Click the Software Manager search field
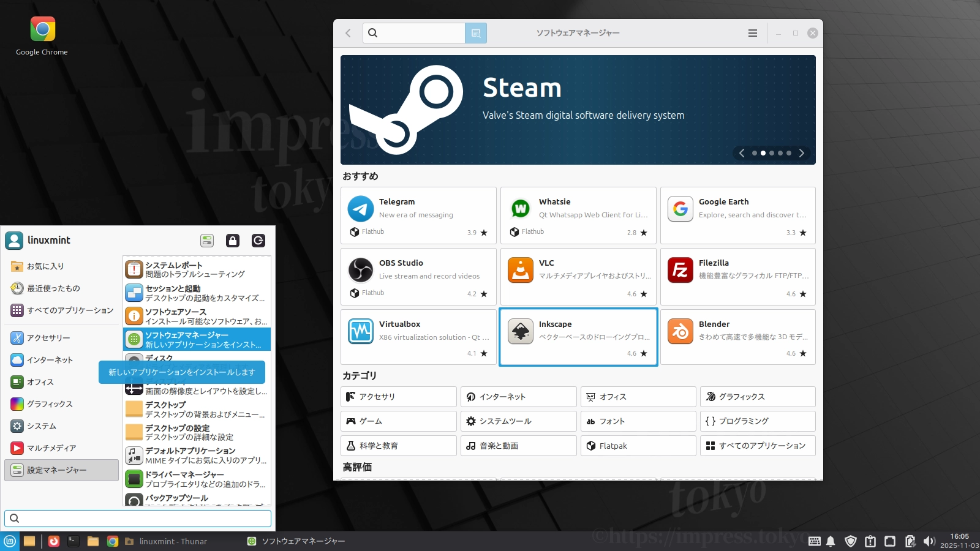 [x=414, y=33]
